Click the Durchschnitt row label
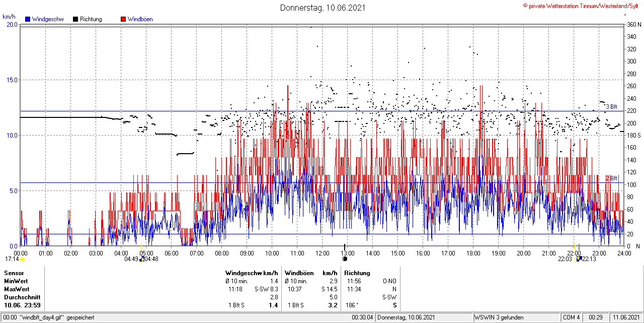Screen dimensions: 644x323 [22, 297]
